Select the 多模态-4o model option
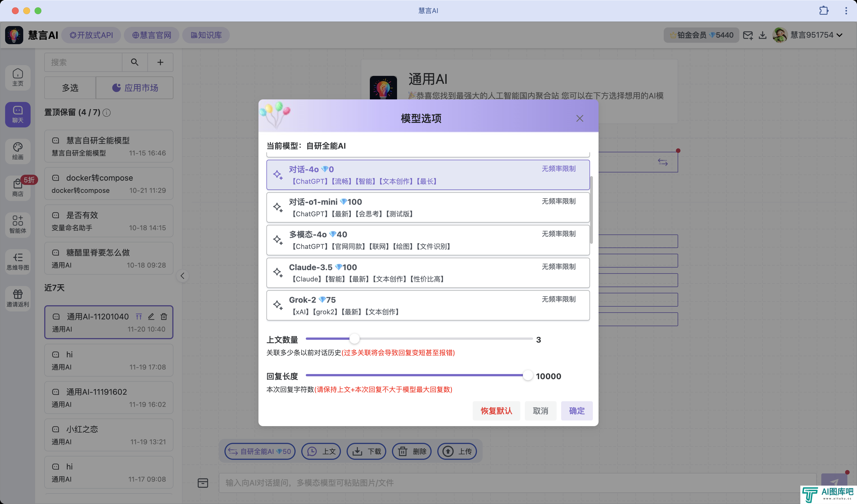This screenshot has height=504, width=857. pos(428,240)
